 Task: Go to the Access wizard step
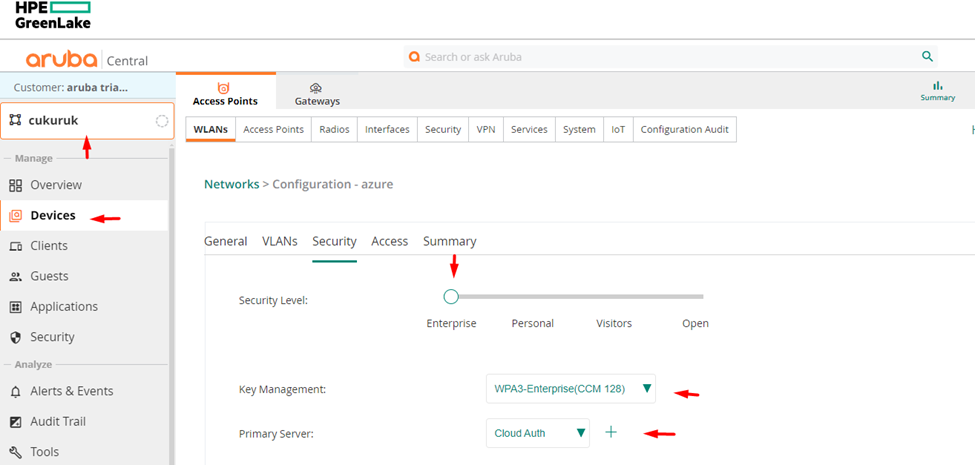(x=390, y=241)
